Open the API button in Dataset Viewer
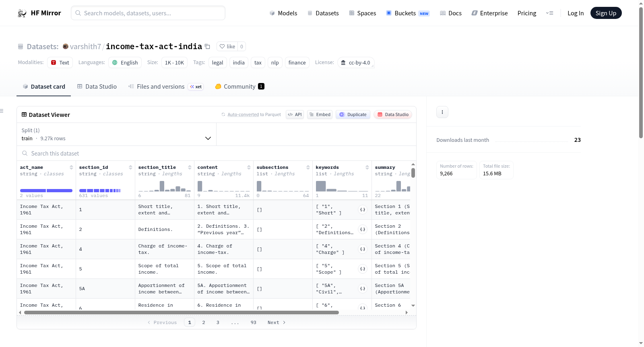 click(x=295, y=114)
